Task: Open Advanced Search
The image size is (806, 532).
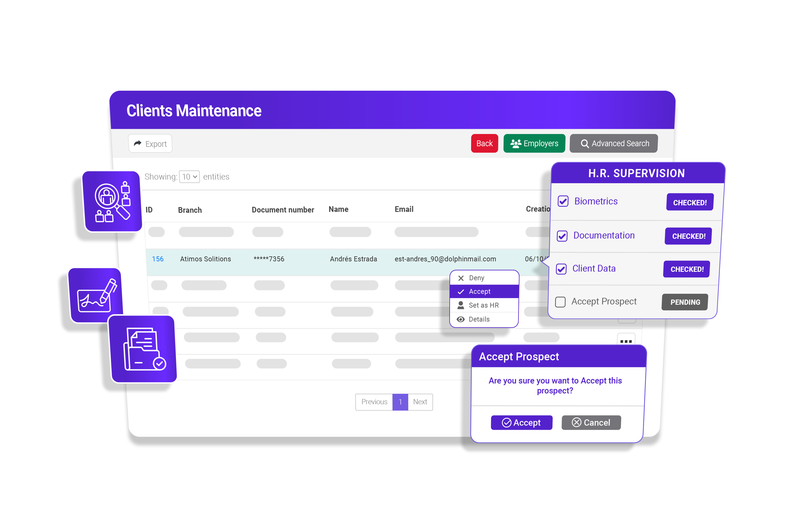Action: (613, 144)
